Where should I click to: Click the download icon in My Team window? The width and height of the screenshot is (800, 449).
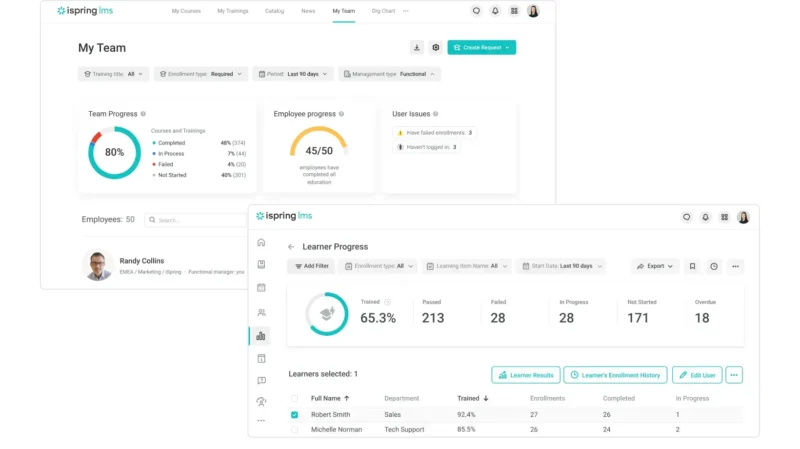coord(417,47)
